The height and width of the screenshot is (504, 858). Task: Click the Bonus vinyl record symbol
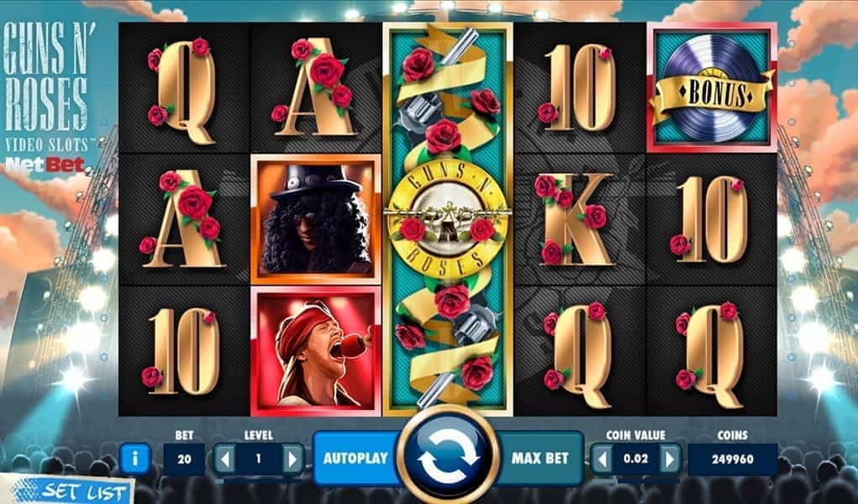coord(712,87)
